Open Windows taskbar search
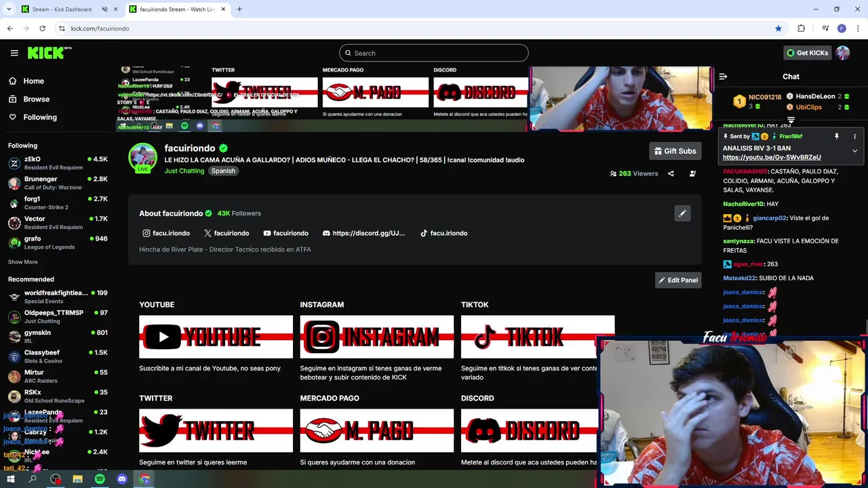The image size is (868, 488). (33, 479)
